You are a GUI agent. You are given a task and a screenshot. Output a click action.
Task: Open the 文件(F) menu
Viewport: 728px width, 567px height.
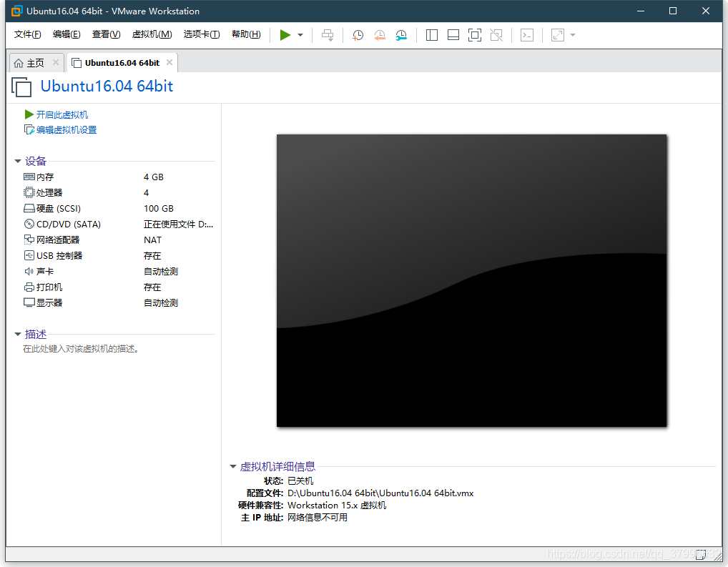click(x=27, y=34)
